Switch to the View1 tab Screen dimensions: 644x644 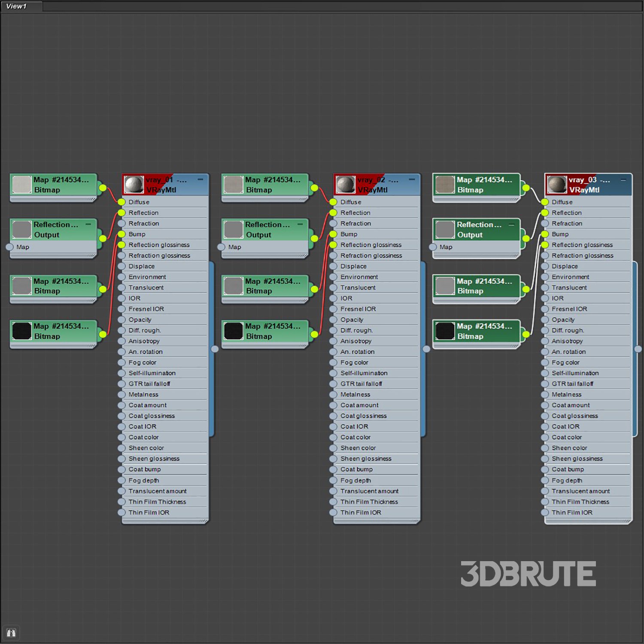pyautogui.click(x=17, y=6)
